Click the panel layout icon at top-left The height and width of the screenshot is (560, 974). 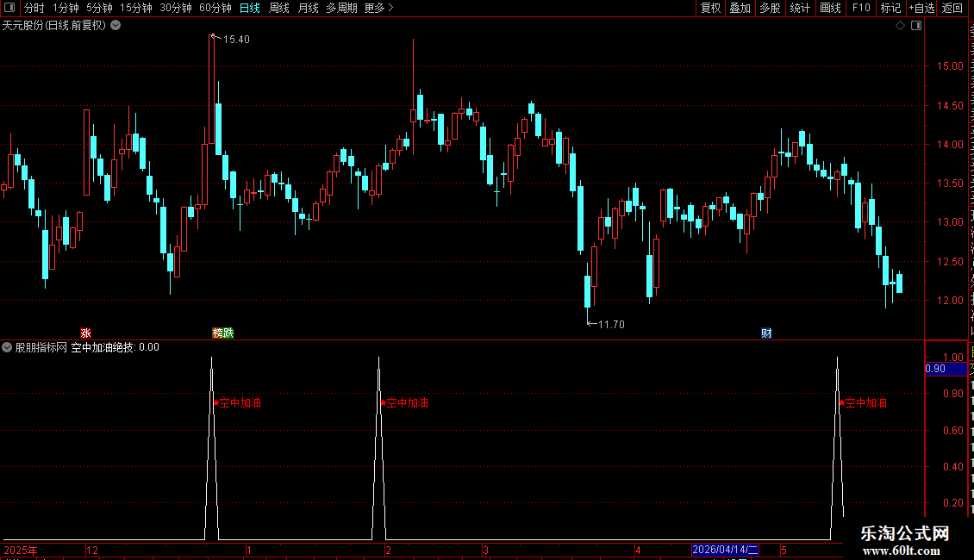[9, 8]
